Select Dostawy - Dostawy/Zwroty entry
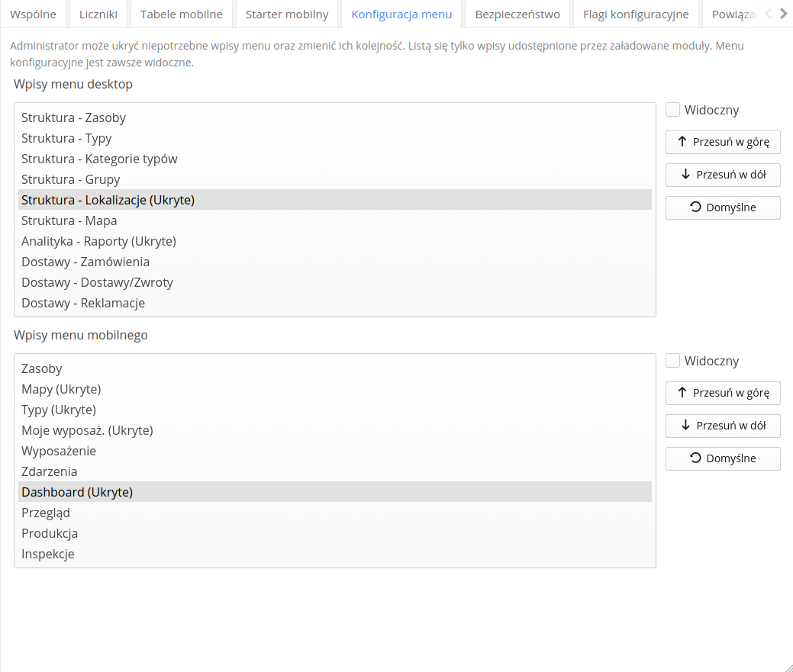This screenshot has height=672, width=793. 335,282
